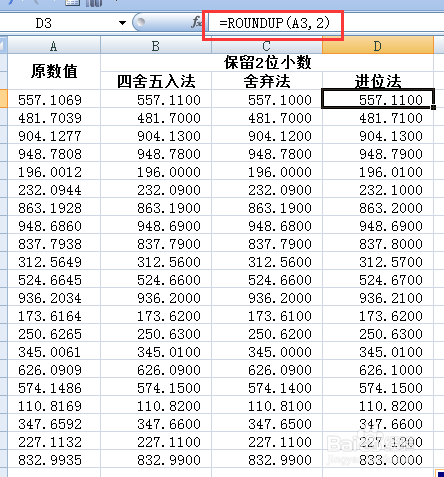Viewport: 444px width, 477px height.
Task: Select cell containing 574.1486
Action: coord(54,388)
